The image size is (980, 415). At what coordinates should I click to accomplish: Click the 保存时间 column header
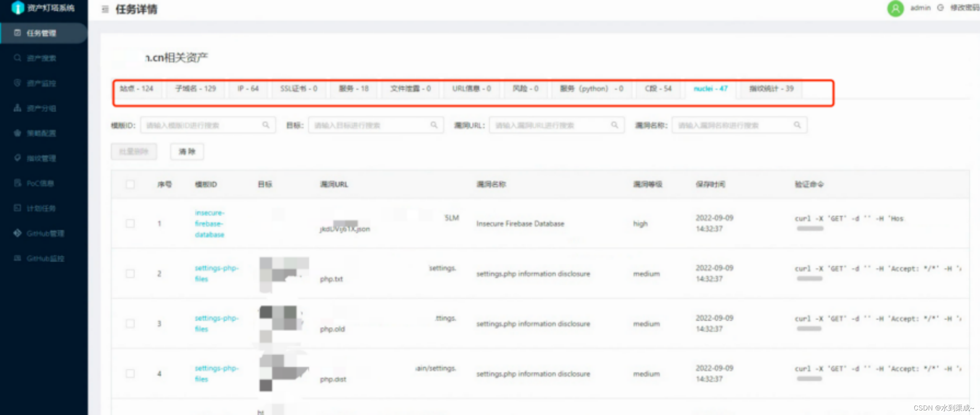pyautogui.click(x=710, y=184)
